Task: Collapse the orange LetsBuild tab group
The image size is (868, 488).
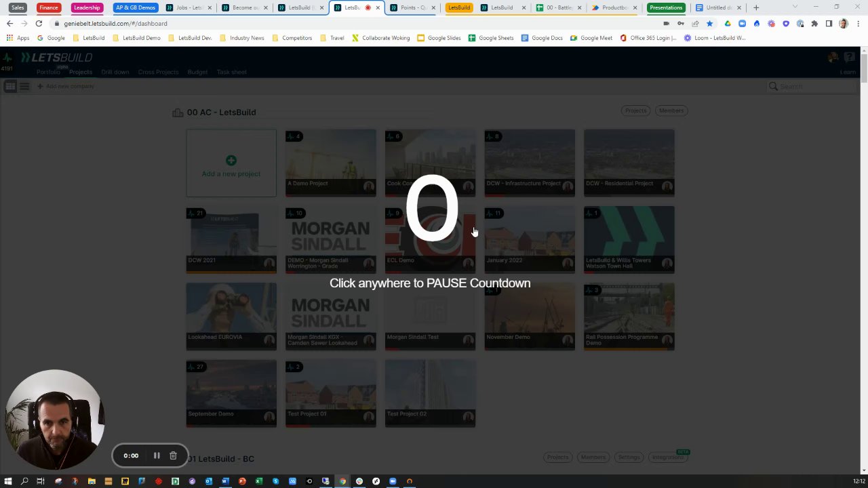Action: click(x=459, y=7)
